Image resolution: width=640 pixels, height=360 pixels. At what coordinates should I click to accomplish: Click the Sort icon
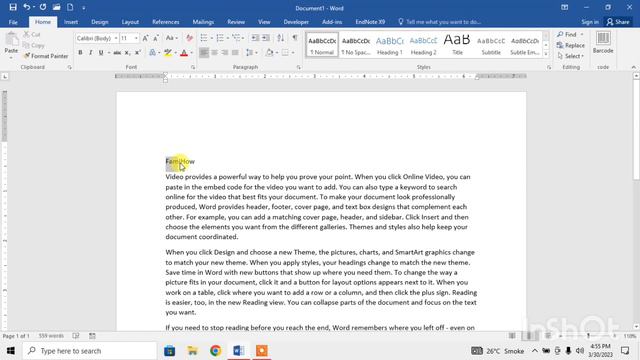pos(280,38)
